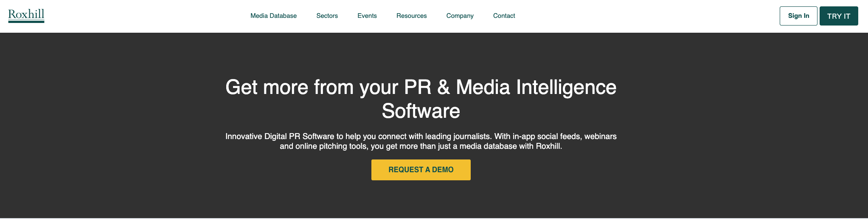Click the "Get more from your PR" headline line
Image resolution: width=868 pixels, height=219 pixels.
click(x=328, y=88)
